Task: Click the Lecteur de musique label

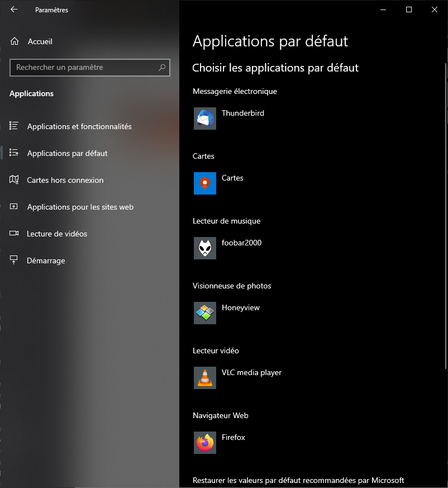Action: tap(226, 221)
